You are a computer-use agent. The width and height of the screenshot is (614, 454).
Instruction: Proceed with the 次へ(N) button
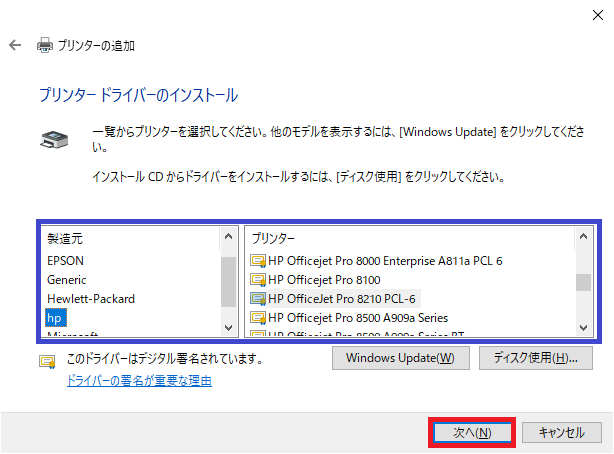472,432
